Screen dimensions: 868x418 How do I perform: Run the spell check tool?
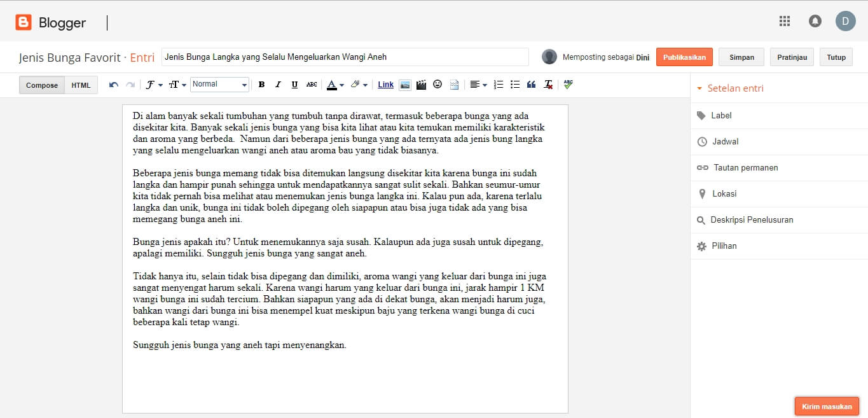tap(568, 84)
